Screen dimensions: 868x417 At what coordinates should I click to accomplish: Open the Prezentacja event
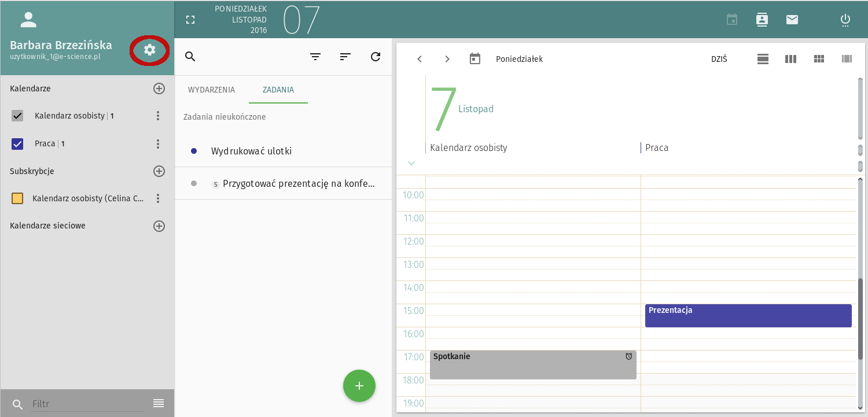point(748,316)
